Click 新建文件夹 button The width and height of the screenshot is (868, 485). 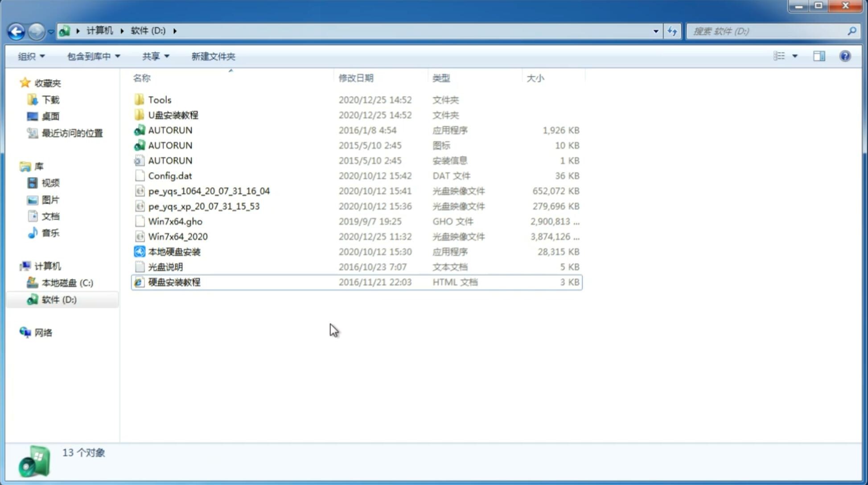point(214,56)
